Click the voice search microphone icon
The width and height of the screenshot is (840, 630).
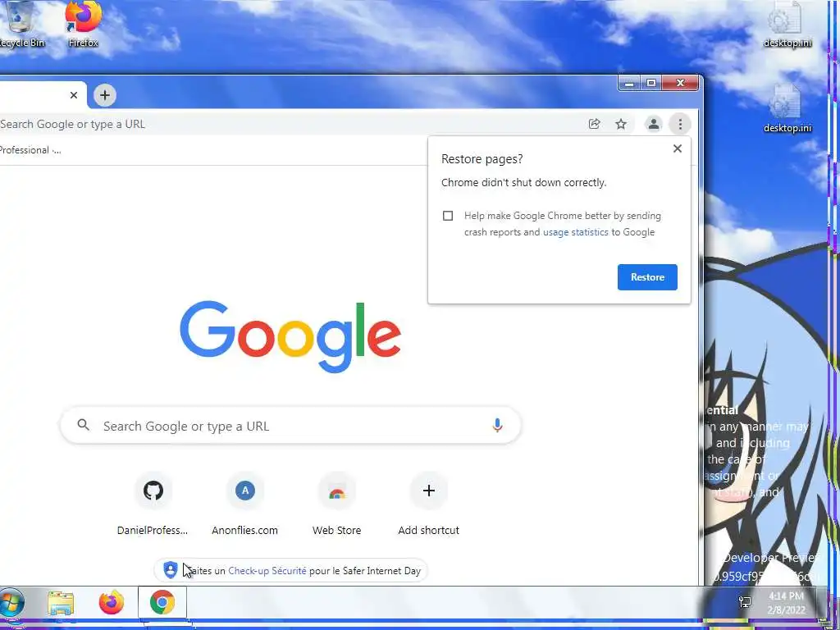pos(497,426)
